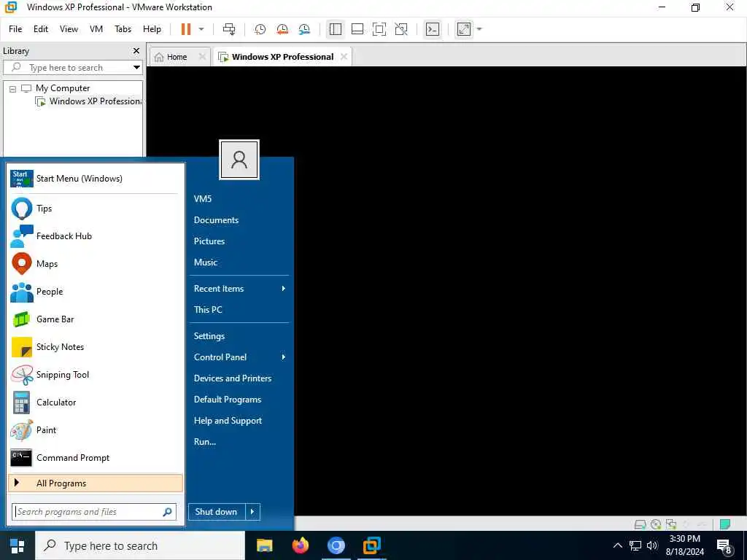The image size is (747, 560).
Task: Open Feedback Hub
Action: click(95, 236)
